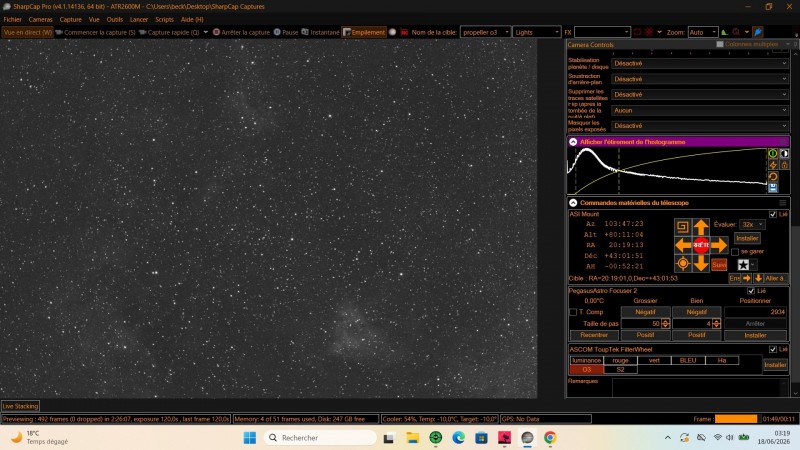Click the Aller à goto button
Screen dimensions: 800x450
775,278
